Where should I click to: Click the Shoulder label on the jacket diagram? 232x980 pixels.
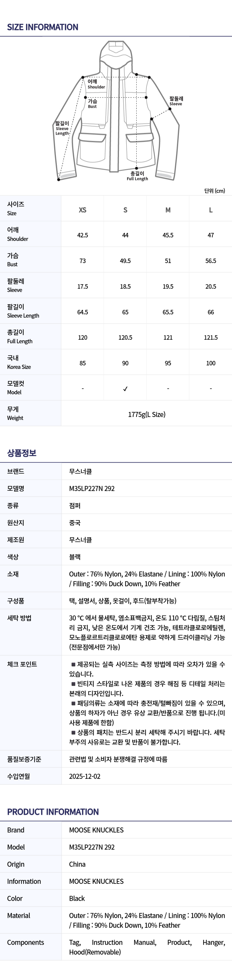coord(96,84)
